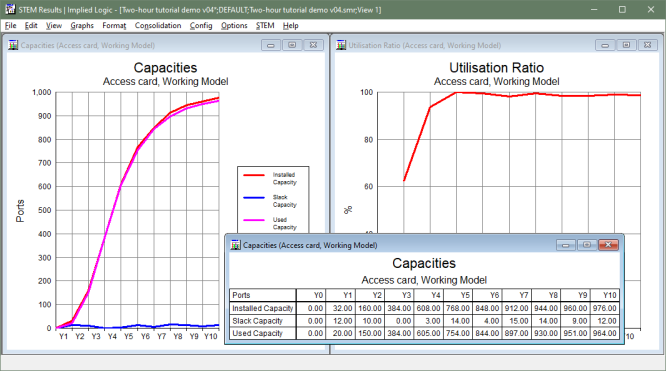This screenshot has width=666, height=371.
Task: Select the Y5 Installed Capacity cell 768.00
Action: click(x=457, y=309)
